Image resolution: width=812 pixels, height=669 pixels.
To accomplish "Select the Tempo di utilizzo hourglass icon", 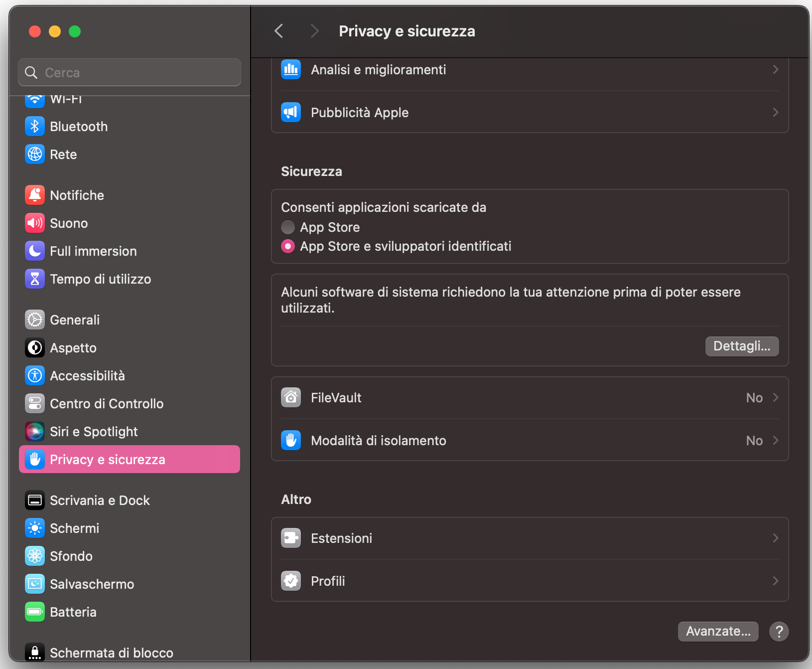I will pyautogui.click(x=34, y=279).
